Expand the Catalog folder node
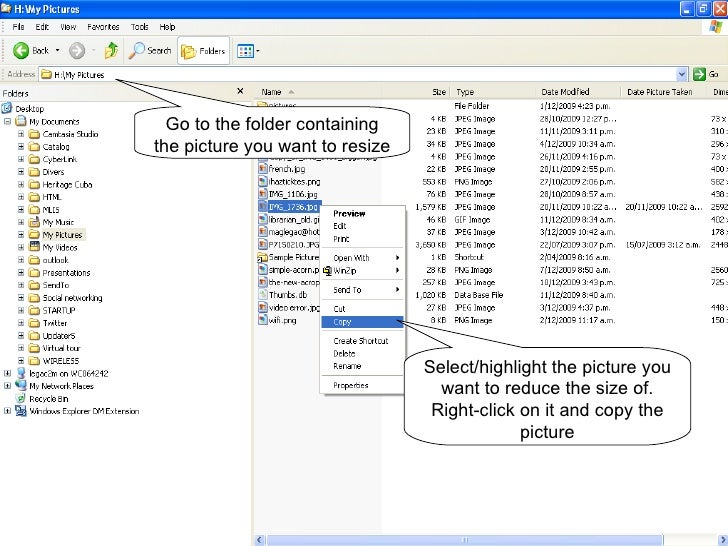728x546 pixels. 21,146
